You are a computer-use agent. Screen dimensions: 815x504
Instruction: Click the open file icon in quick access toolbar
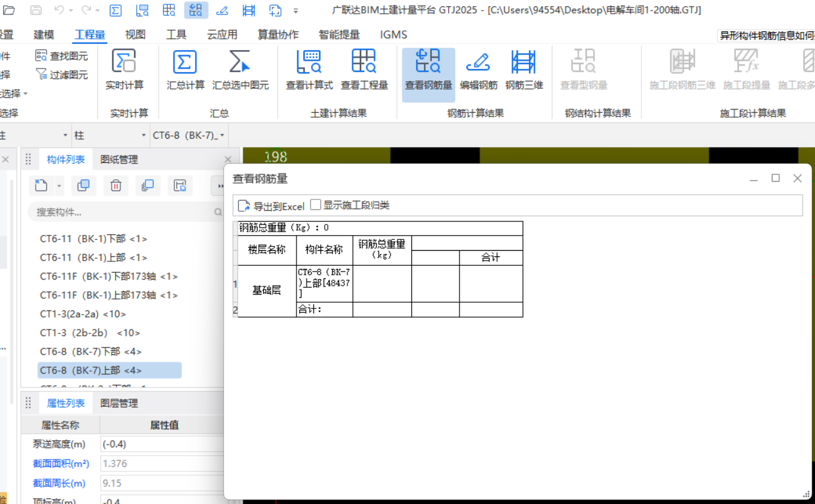(x=9, y=10)
